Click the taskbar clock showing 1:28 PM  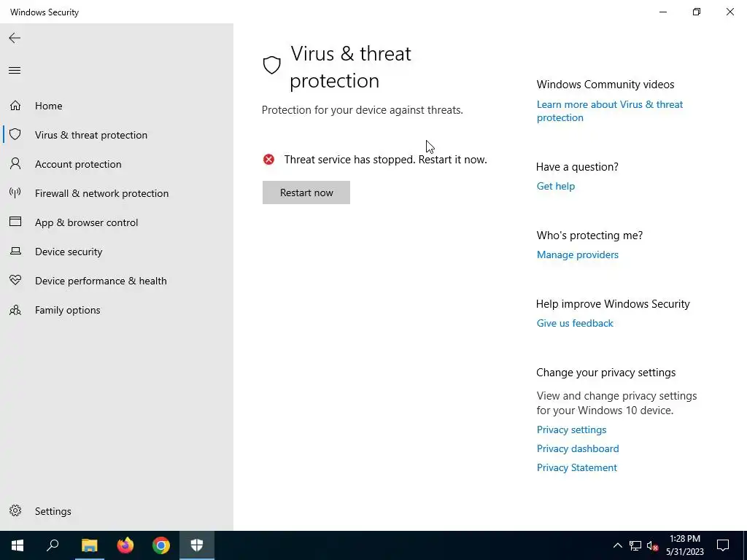click(684, 545)
